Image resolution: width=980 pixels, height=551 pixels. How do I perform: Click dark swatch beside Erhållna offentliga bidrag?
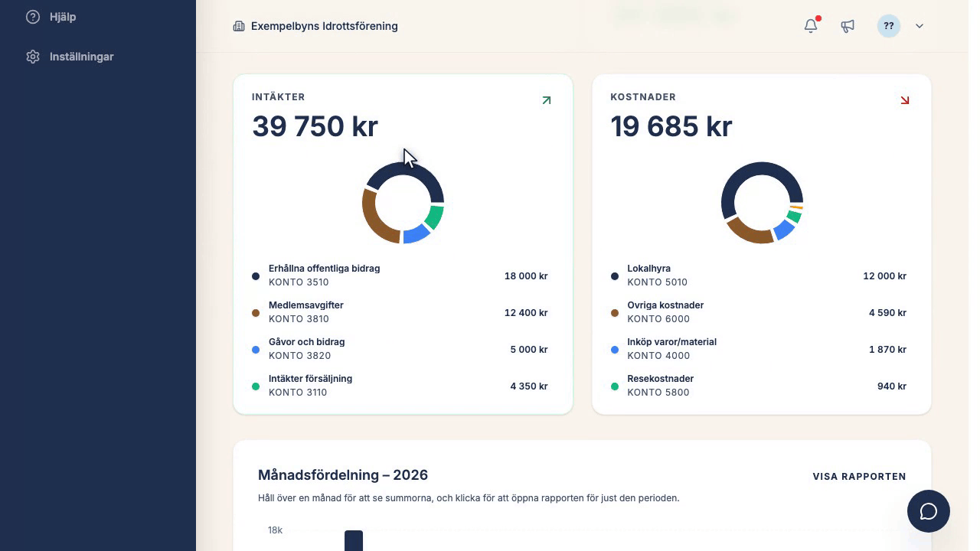coord(256,276)
